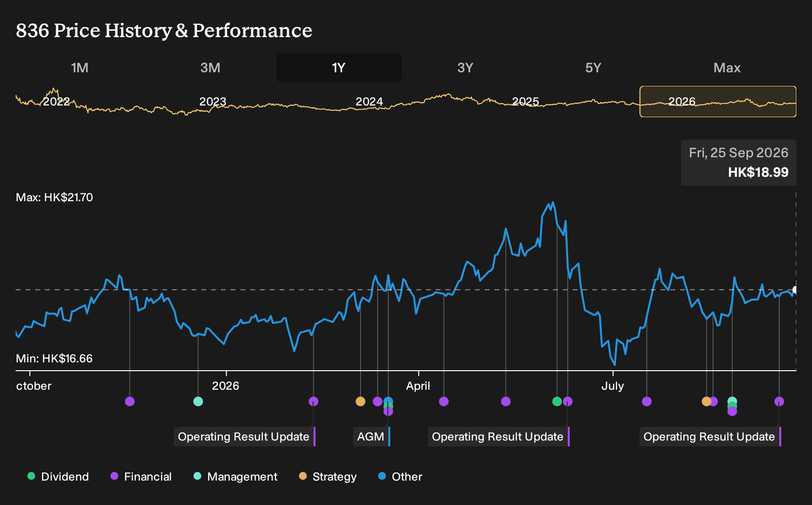Switch to the 3Y time range tab

point(465,67)
